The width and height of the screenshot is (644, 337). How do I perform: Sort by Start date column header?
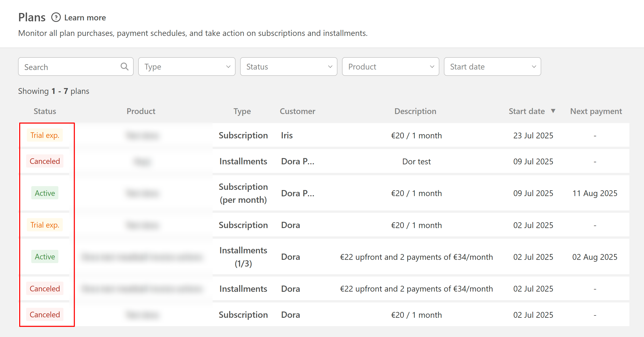[527, 111]
